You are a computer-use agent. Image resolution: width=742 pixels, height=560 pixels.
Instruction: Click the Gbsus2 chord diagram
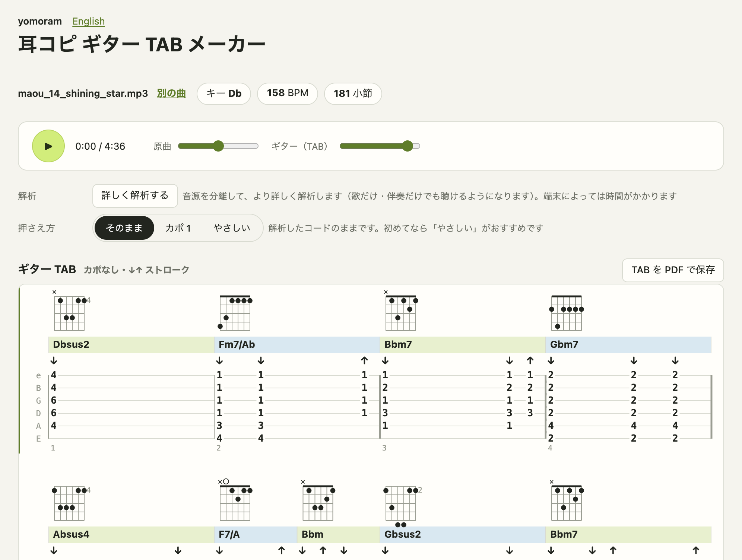click(x=402, y=506)
